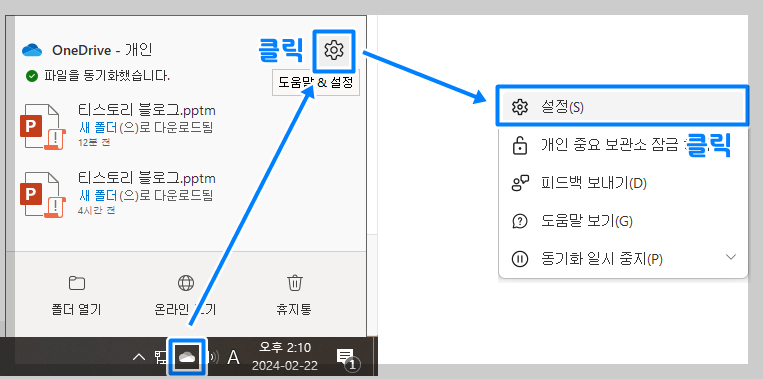Choose 피드백 보내기(D) from the menu
Screen dimensions: 763x379
(622, 183)
